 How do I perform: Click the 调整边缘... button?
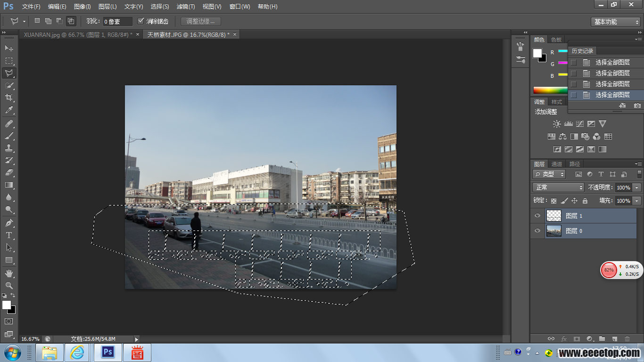[201, 21]
